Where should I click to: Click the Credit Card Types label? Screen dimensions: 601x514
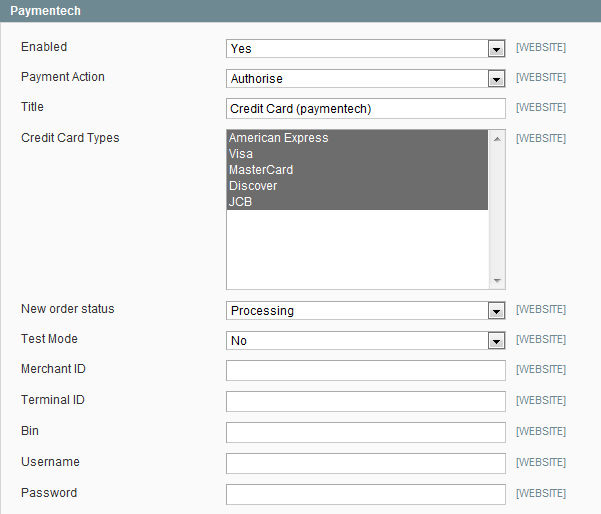tap(70, 138)
